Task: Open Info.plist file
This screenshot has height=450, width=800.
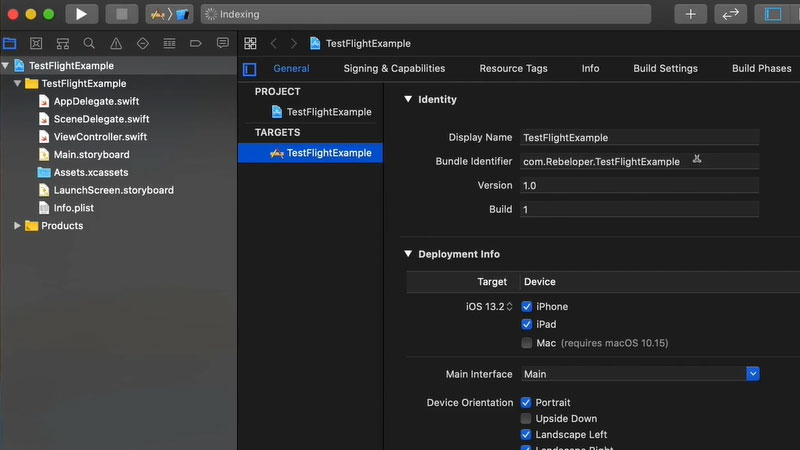Action: 73,208
